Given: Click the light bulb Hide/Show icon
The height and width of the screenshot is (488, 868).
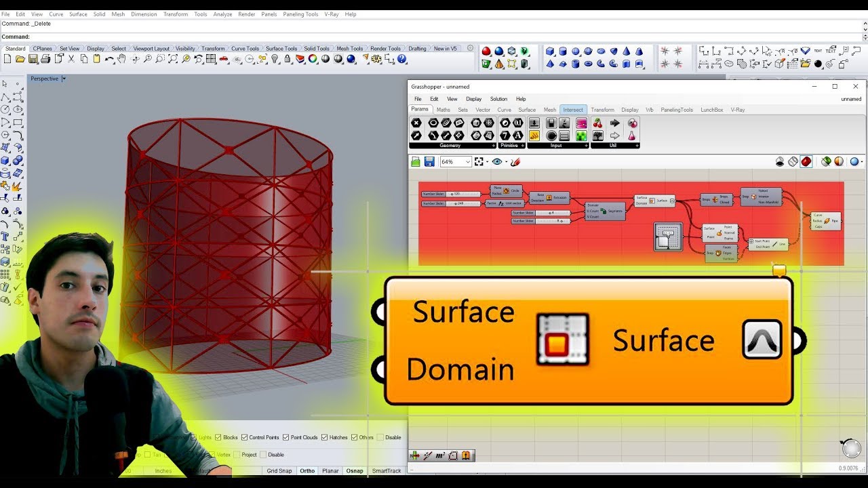Looking at the screenshot, I should [275, 59].
